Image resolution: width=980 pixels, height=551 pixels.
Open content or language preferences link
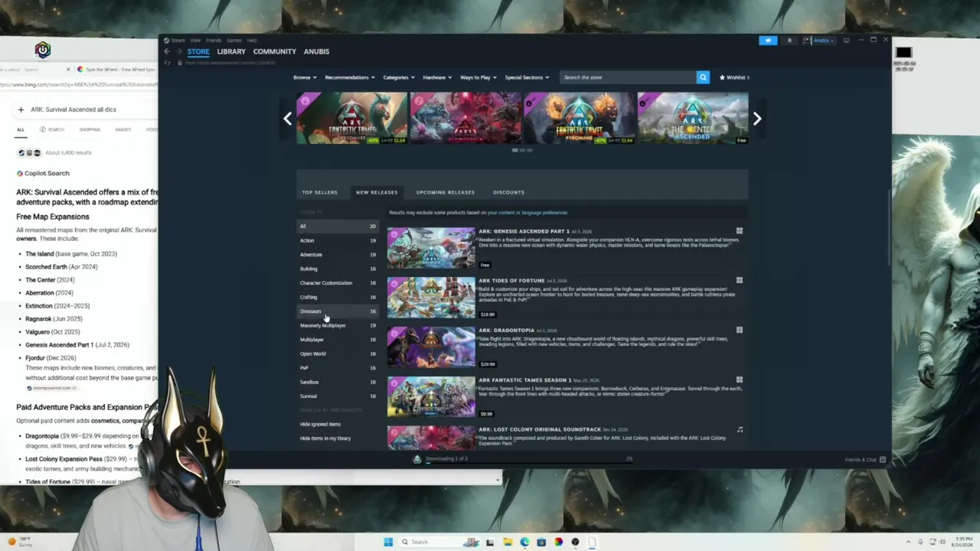(x=528, y=213)
